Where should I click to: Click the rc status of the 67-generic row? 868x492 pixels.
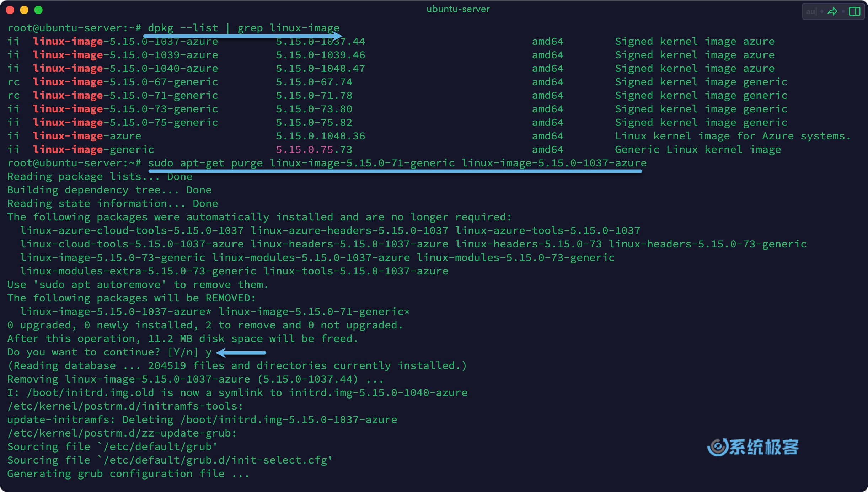click(14, 82)
